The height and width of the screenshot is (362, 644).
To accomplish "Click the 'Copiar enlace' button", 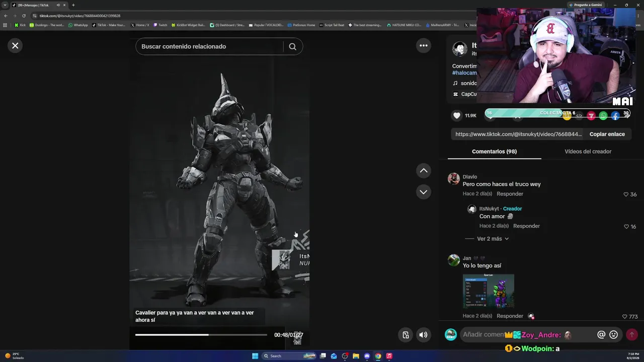I will click(x=607, y=134).
